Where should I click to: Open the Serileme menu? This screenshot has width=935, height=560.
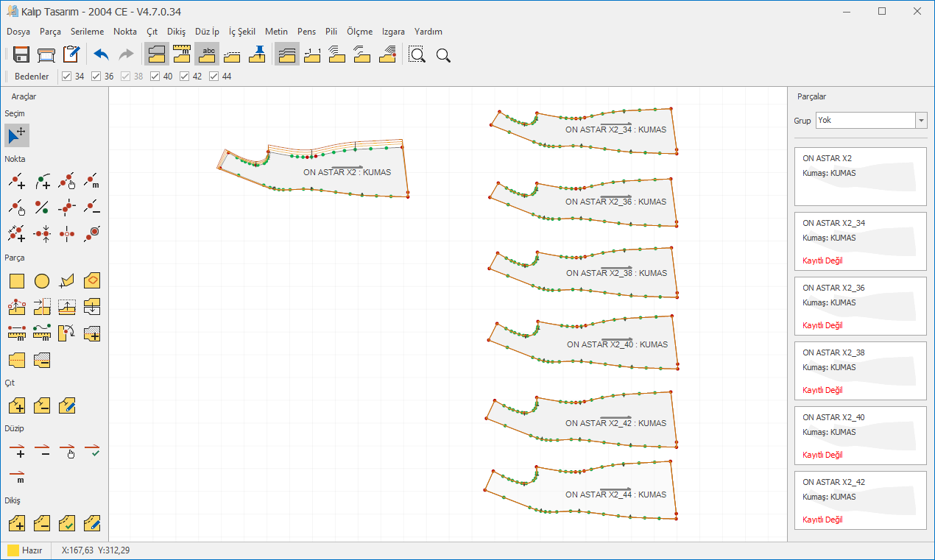click(87, 32)
